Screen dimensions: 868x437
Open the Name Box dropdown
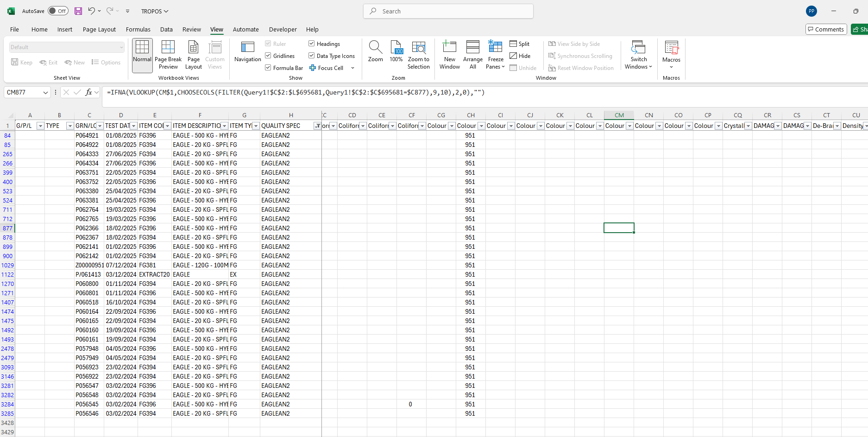point(45,92)
